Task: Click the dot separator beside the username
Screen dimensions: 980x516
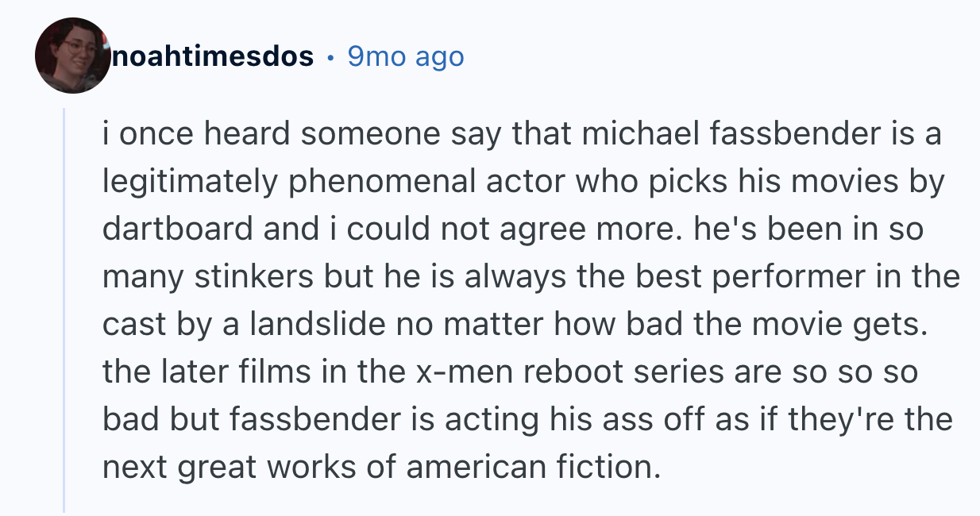Action: 330,57
